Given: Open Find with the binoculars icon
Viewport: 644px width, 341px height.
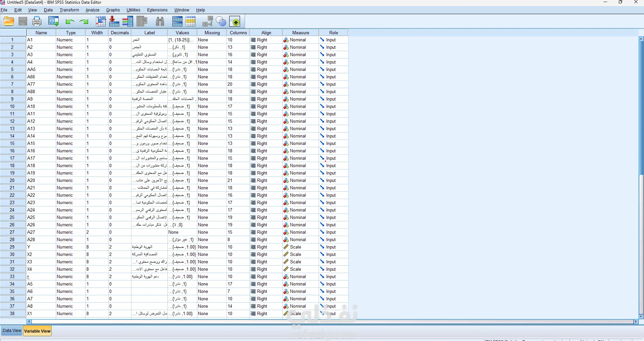Looking at the screenshot, I should tap(160, 22).
